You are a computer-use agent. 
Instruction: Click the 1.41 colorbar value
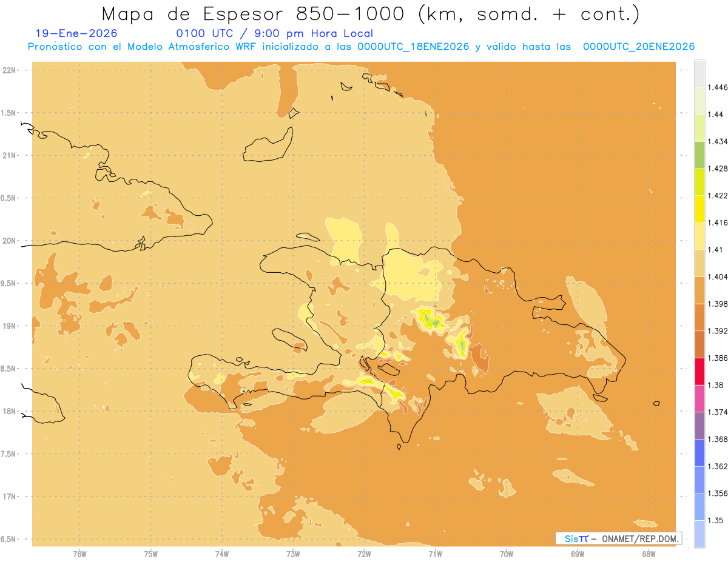716,250
